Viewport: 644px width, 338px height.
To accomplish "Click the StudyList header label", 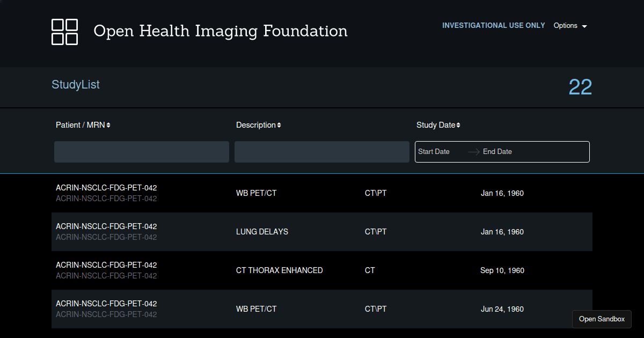I will 75,84.
